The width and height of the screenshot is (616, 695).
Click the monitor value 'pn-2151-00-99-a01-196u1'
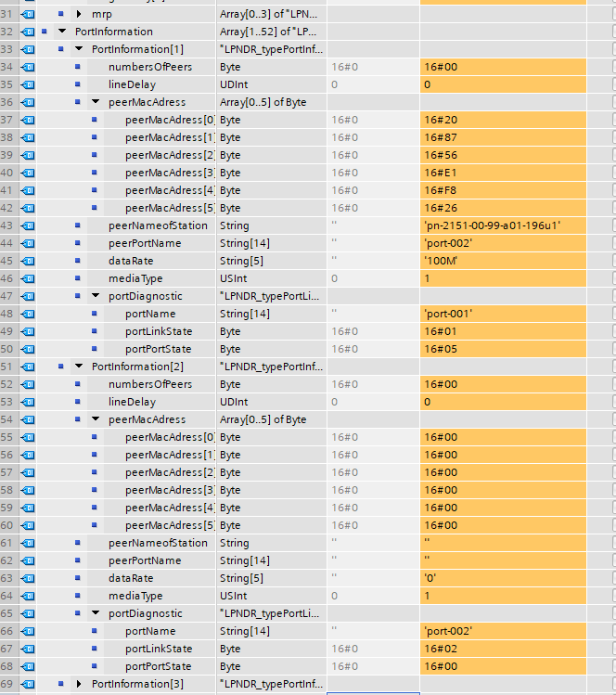pos(492,225)
